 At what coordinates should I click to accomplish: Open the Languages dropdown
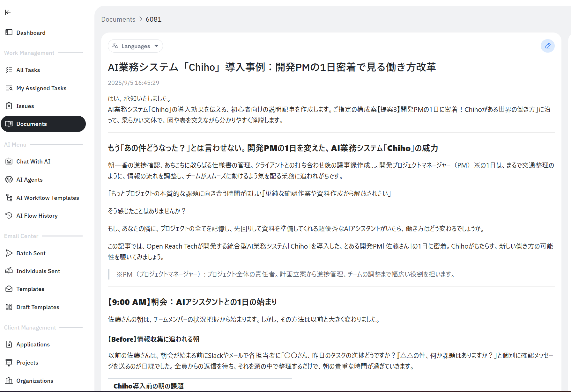point(135,46)
